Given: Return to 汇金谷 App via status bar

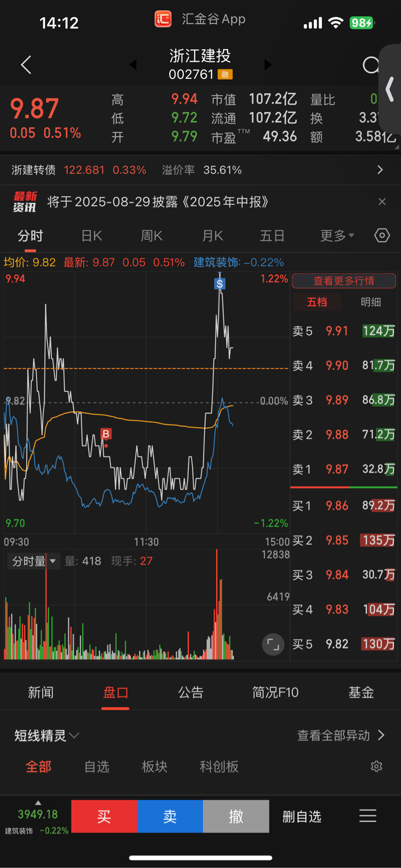Looking at the screenshot, I should (200, 19).
